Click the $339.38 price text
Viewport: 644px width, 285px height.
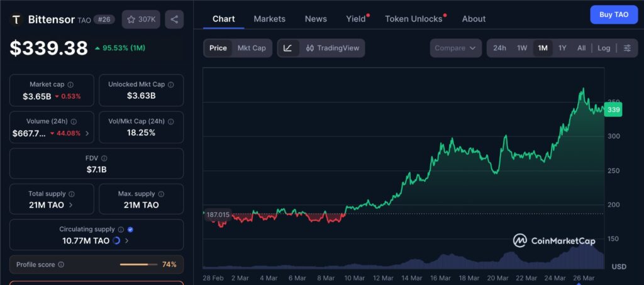click(49, 48)
